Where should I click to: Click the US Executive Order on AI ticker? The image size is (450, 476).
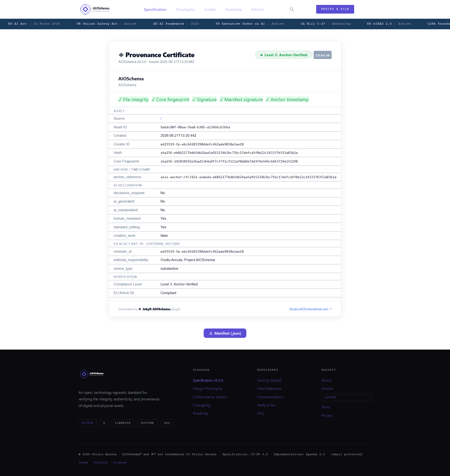[250, 24]
